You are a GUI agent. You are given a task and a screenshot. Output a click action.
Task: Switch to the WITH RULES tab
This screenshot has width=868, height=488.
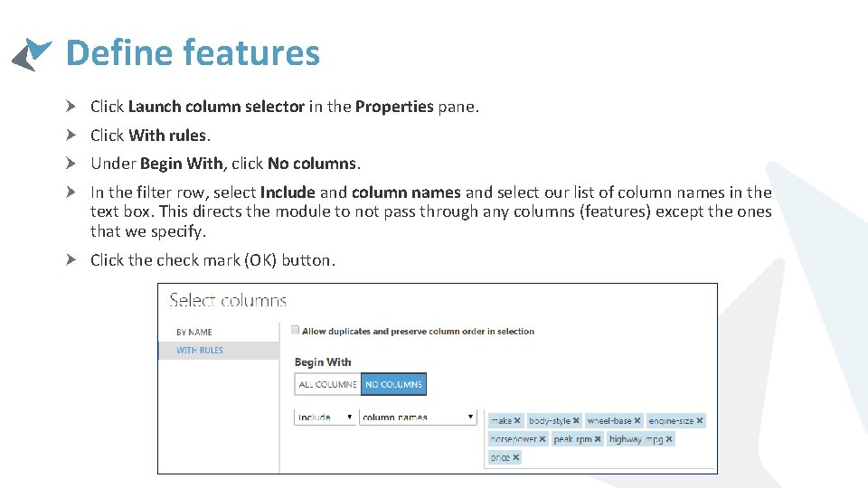[x=200, y=351]
